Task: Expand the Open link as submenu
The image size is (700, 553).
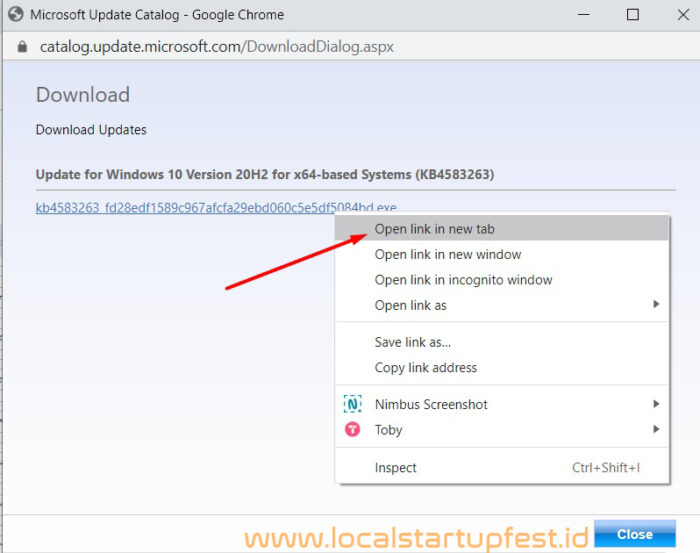Action: coord(502,305)
